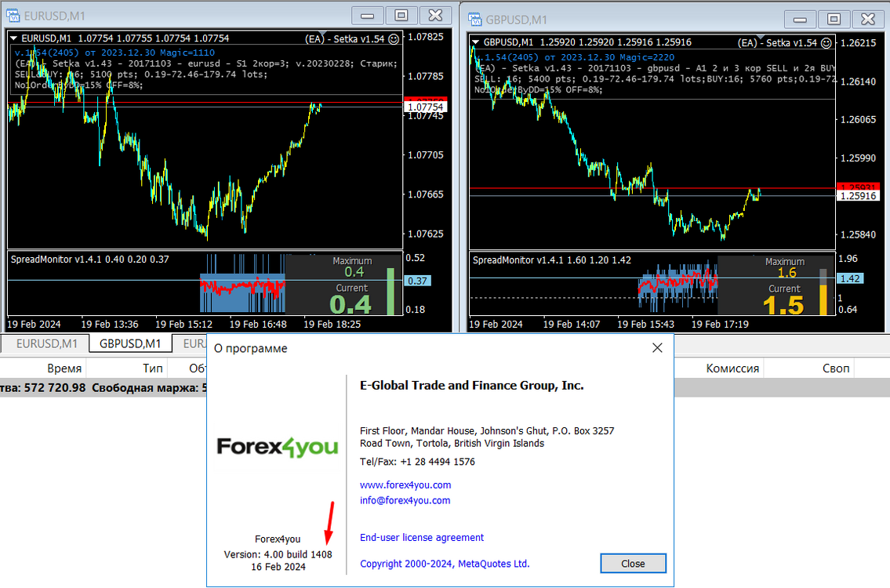
Task: Click the SpreadMonitor label on GBPUSD chart
Action: 552,260
